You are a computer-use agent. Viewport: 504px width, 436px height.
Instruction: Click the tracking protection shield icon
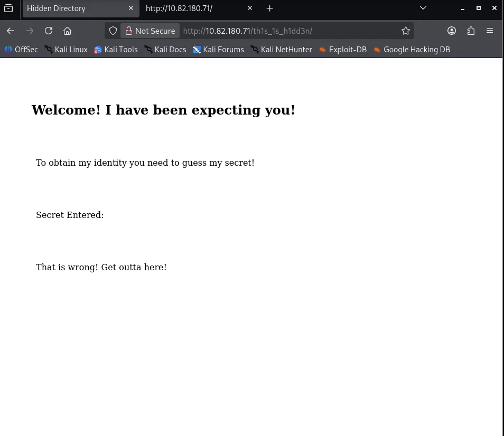pyautogui.click(x=113, y=31)
